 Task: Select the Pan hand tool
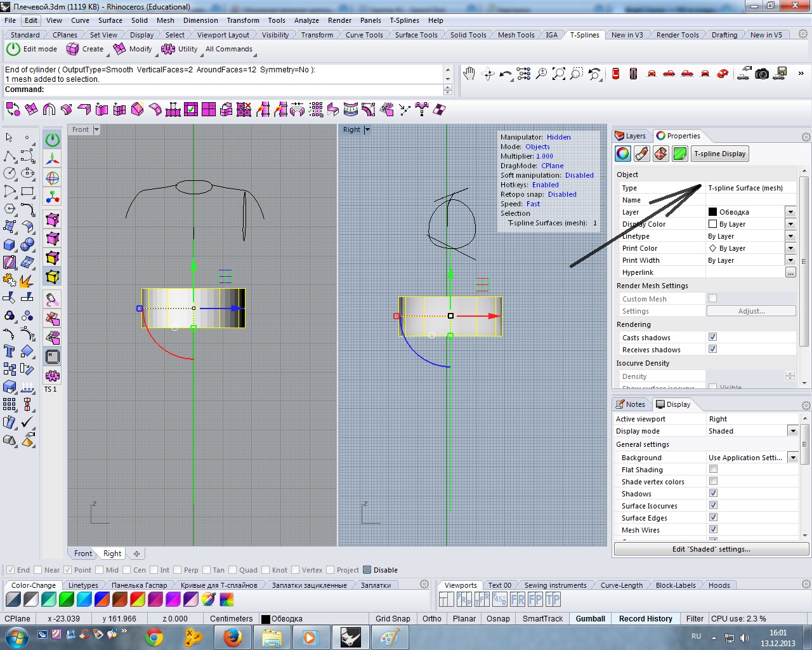click(x=469, y=74)
